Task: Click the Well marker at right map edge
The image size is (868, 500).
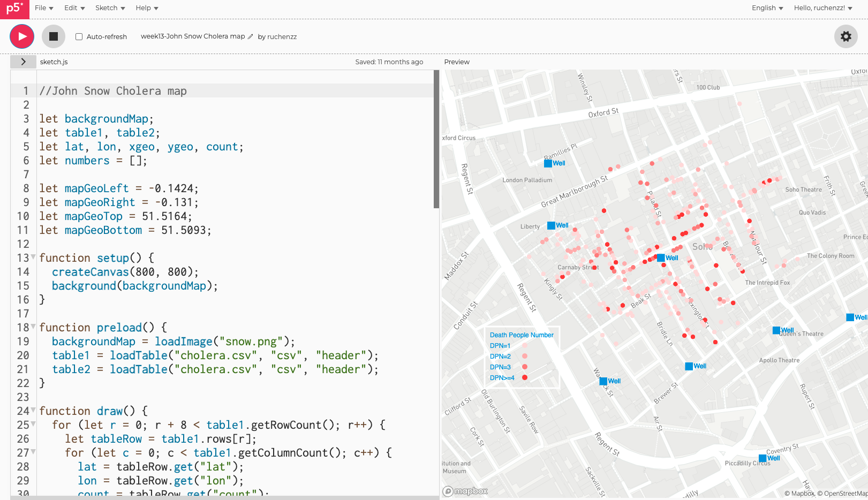Action: [x=850, y=317]
